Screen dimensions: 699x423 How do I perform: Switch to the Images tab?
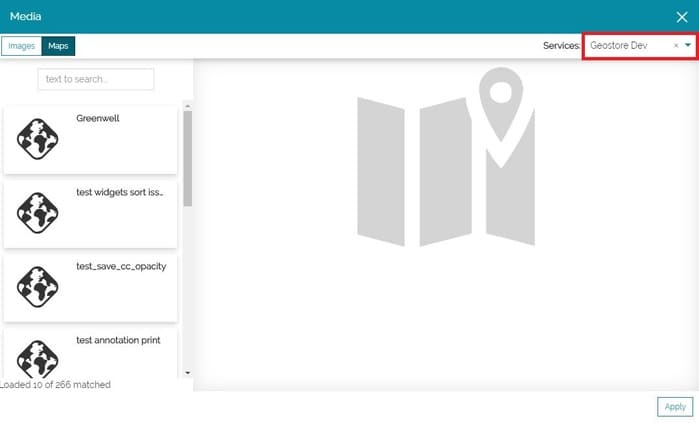(22, 46)
